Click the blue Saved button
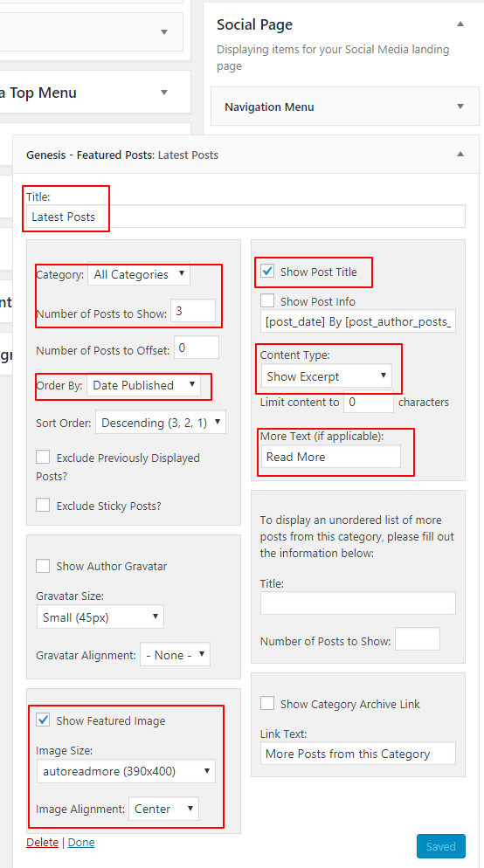This screenshot has width=484, height=868. tap(441, 846)
